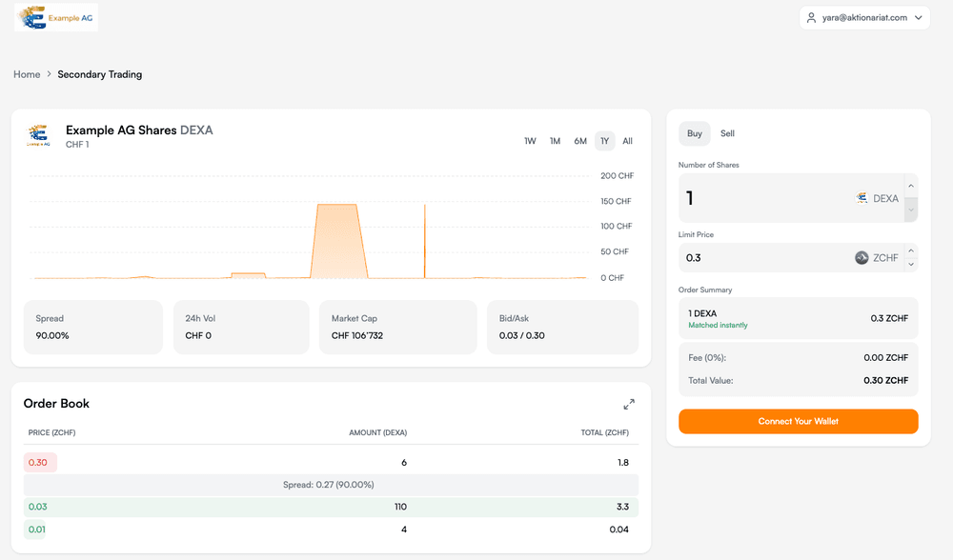The height and width of the screenshot is (560, 953).
Task: Click the down arrow to decrease the Limit Price
Action: [x=910, y=264]
